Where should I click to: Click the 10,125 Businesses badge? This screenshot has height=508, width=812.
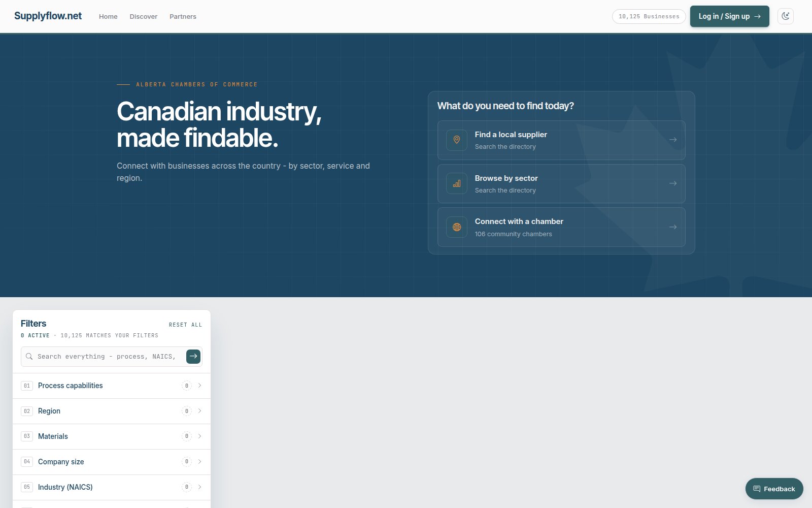[x=649, y=16]
